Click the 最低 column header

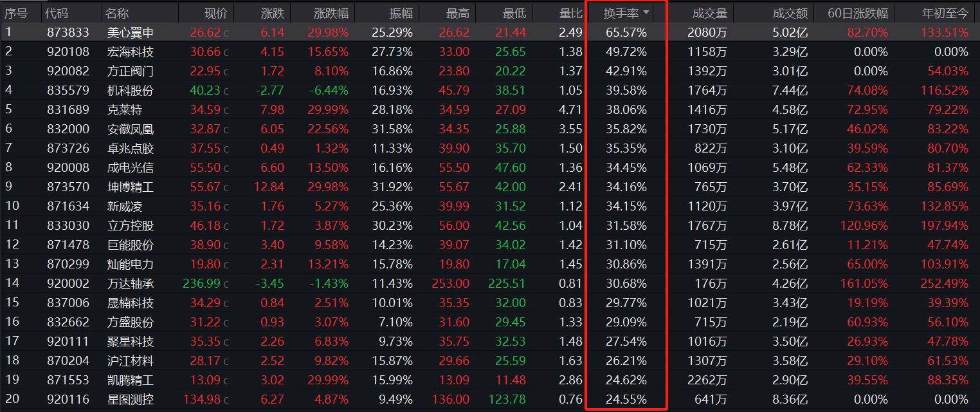[514, 13]
